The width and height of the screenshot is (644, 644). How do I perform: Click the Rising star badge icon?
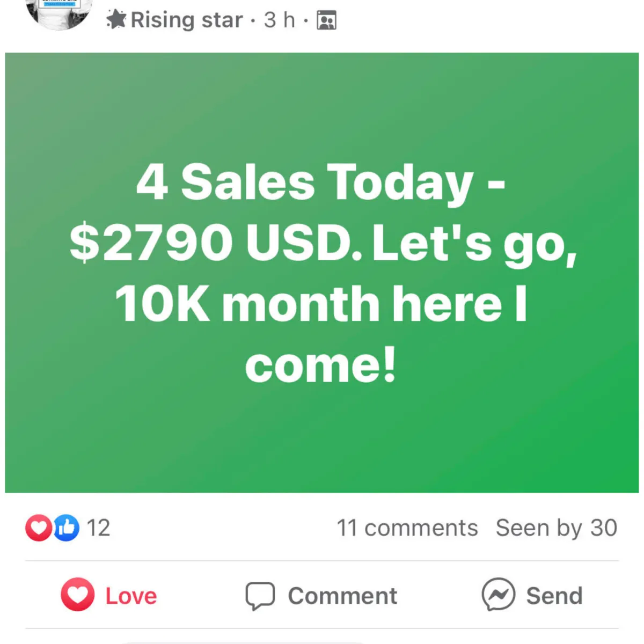point(116,19)
